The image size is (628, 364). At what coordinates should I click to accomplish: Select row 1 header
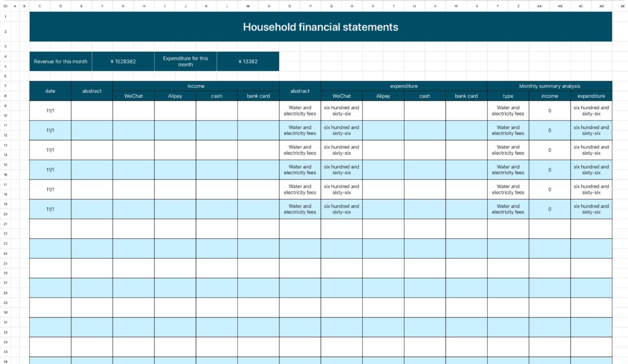tap(5, 17)
